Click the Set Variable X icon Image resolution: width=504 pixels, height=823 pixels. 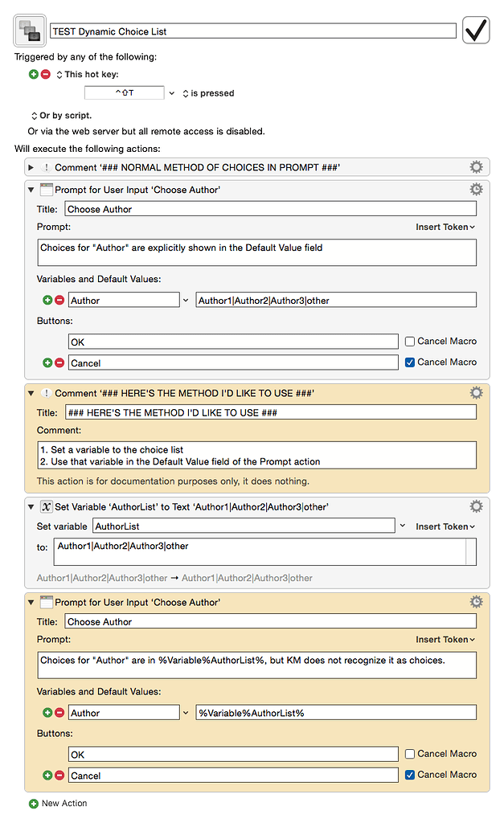pyautogui.click(x=46, y=506)
